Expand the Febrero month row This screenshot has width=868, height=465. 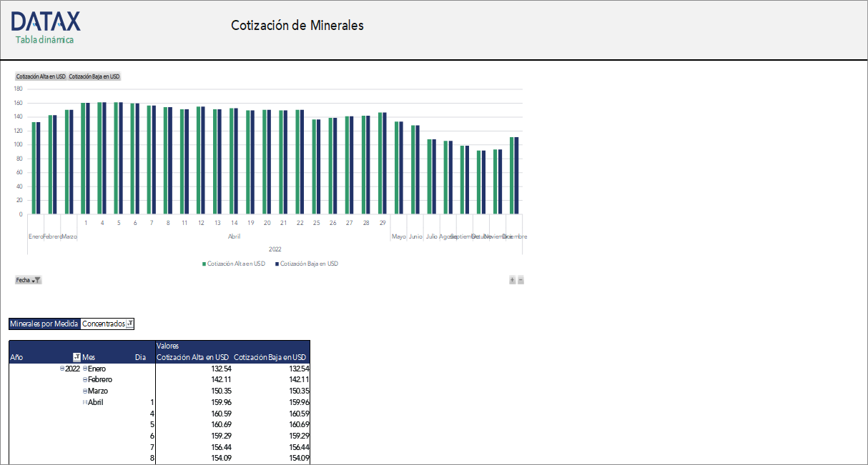point(85,380)
